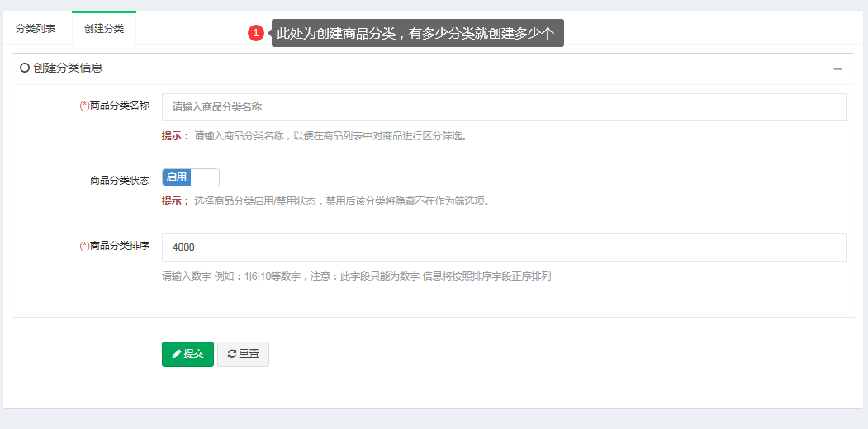The image size is (868, 429).
Task: Click the 商品分类名称 label
Action: [x=115, y=106]
